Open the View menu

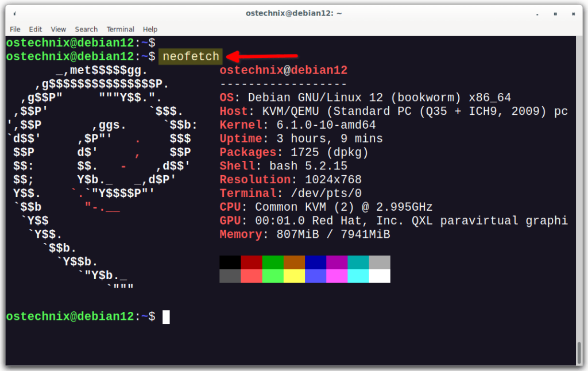[57, 29]
